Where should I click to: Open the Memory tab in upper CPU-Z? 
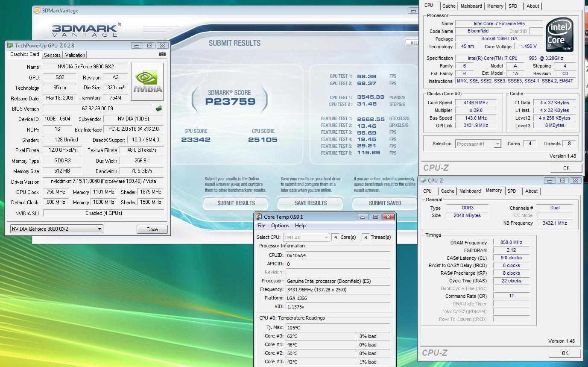495,6
